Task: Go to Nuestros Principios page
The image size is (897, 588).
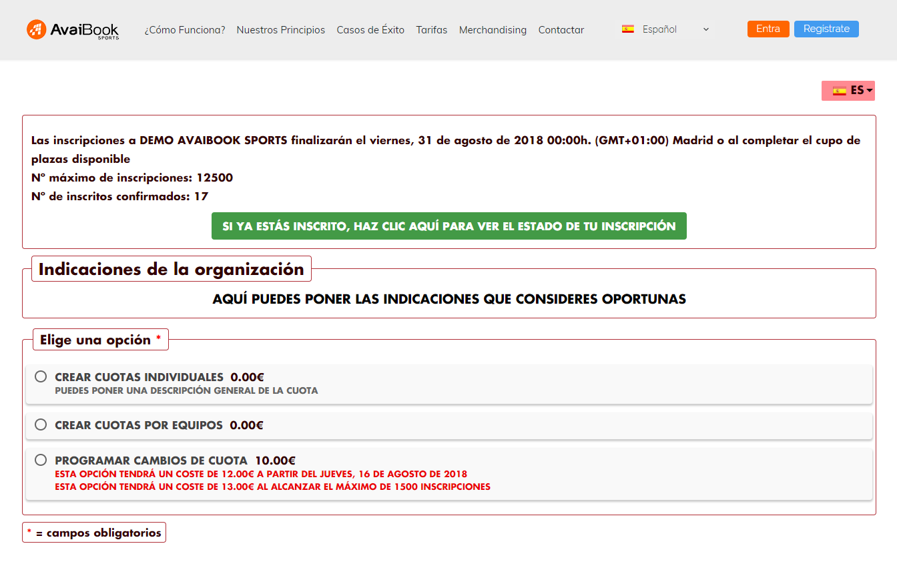Action: pos(280,30)
